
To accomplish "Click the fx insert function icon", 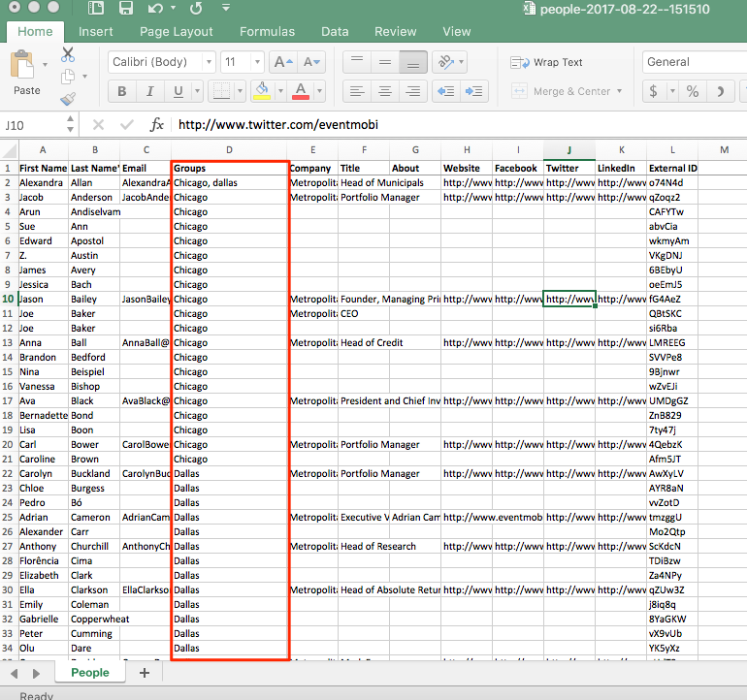I will (x=156, y=125).
